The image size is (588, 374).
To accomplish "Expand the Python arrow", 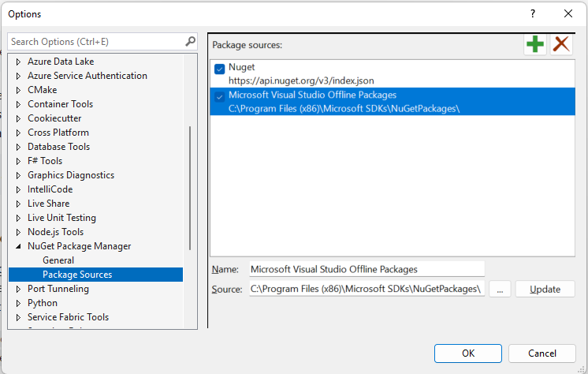I will click(x=18, y=303).
